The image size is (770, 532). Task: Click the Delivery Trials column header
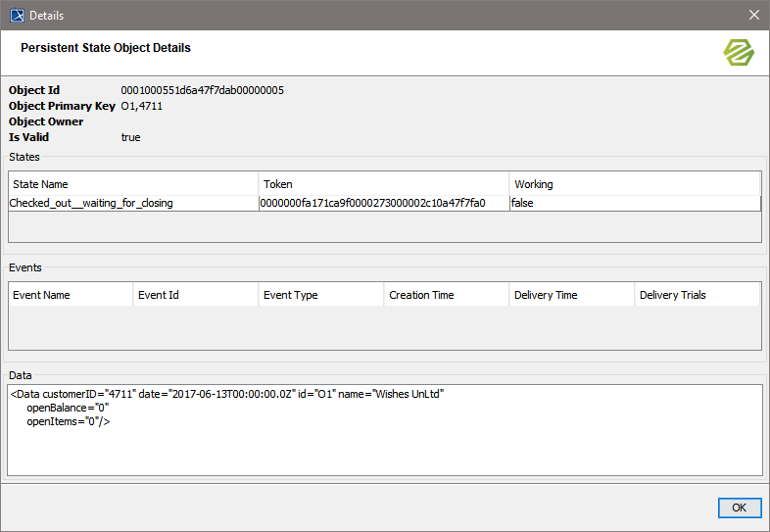pos(697,295)
